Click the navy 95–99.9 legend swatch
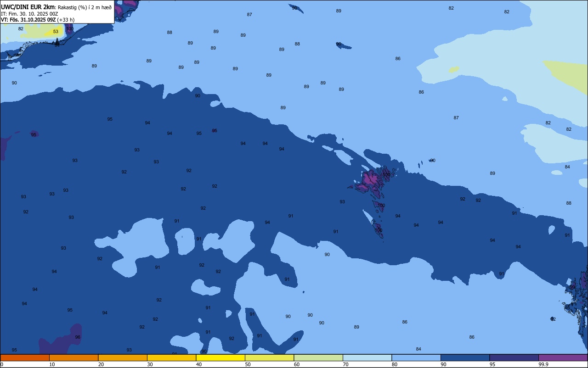 point(514,357)
